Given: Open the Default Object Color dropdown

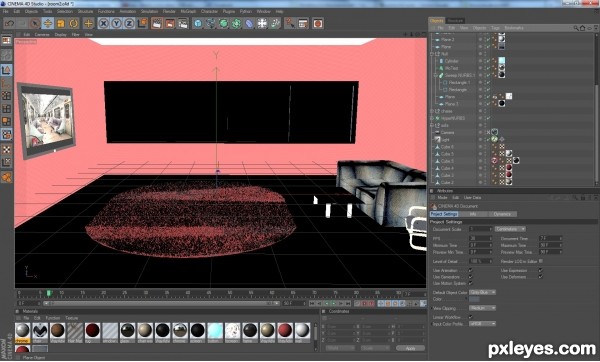Looking at the screenshot, I should (x=483, y=292).
